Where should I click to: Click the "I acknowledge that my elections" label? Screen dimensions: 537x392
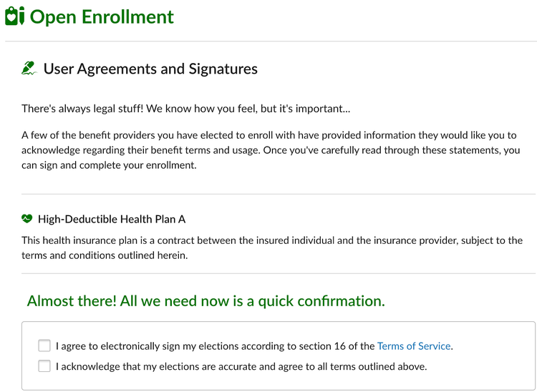[241, 367]
